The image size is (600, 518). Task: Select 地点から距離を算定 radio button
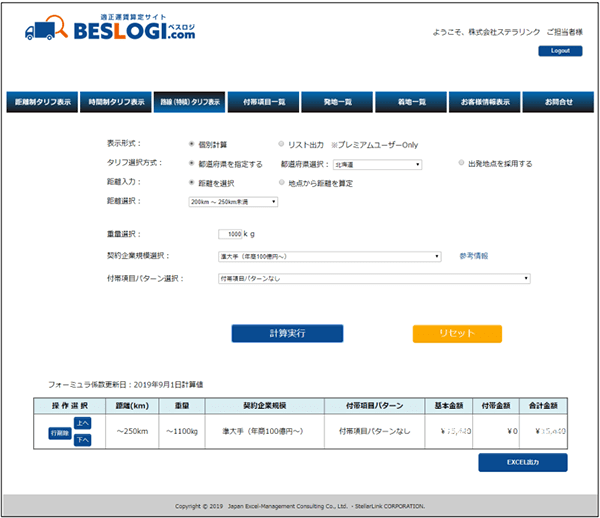(x=281, y=183)
